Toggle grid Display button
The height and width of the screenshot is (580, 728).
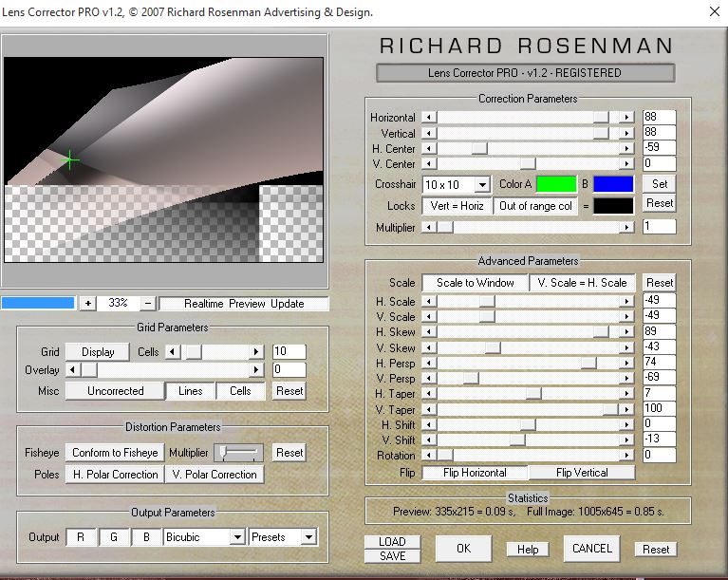[98, 352]
